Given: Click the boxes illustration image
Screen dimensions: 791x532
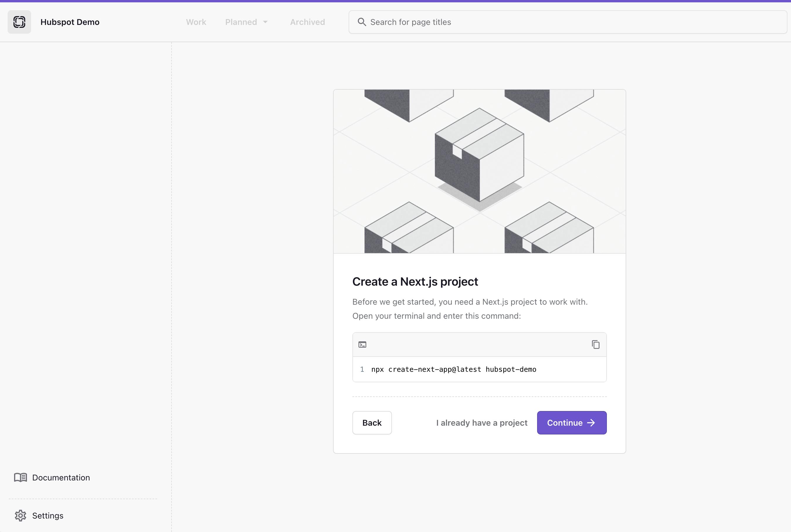Looking at the screenshot, I should pos(479,171).
